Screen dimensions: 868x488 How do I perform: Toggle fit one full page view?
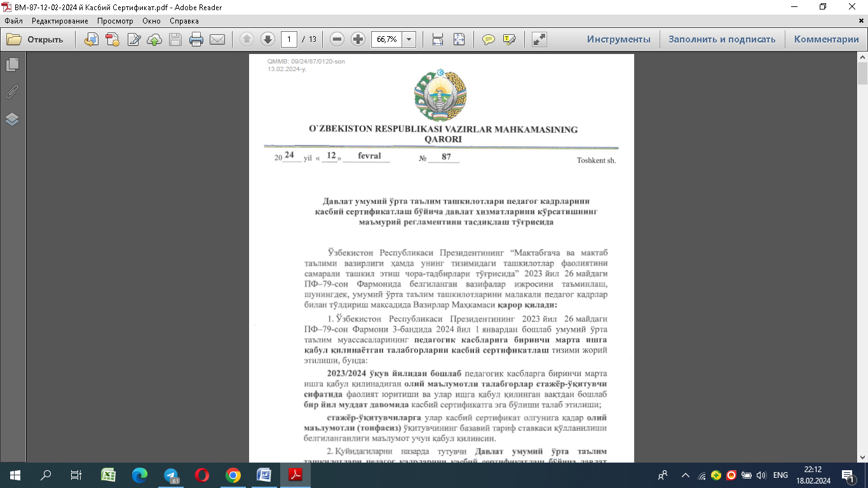tap(459, 39)
